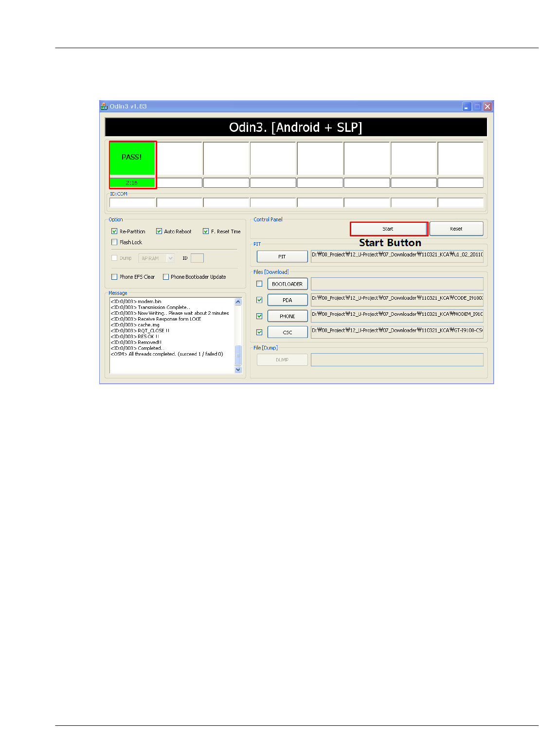Click the empty BOOTLOADER path field
This screenshot has width=539, height=756.
(x=397, y=284)
